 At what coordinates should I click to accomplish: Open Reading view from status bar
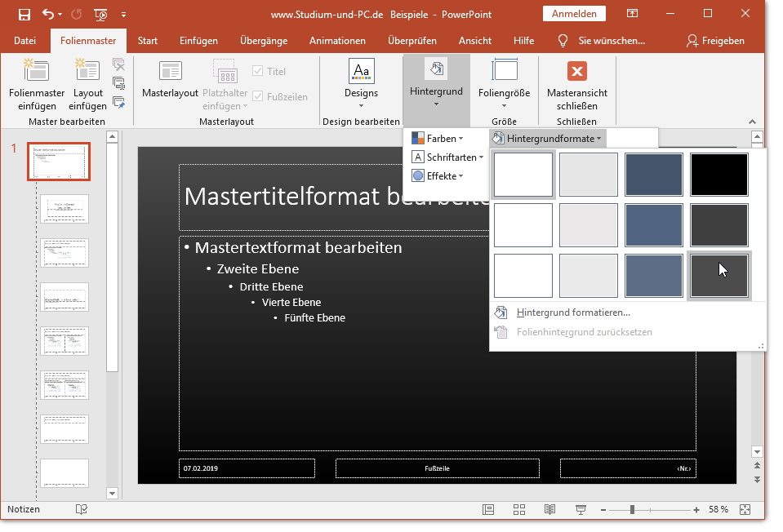[549, 509]
